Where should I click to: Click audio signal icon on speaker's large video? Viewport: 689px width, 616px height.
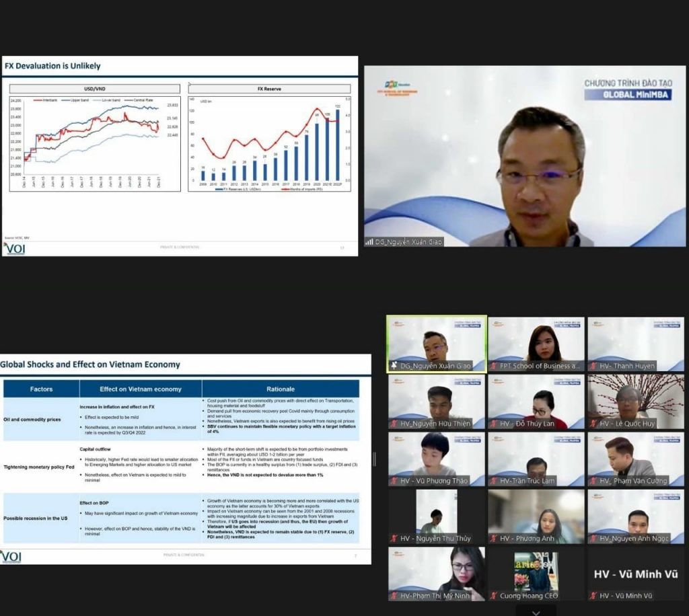(369, 241)
